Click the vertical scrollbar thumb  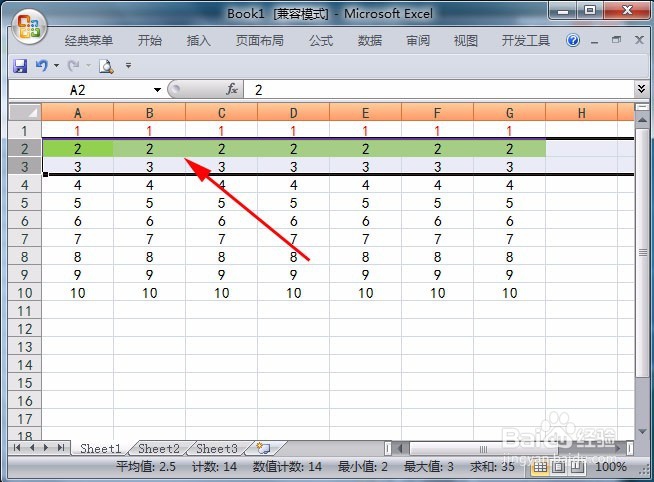(641, 252)
